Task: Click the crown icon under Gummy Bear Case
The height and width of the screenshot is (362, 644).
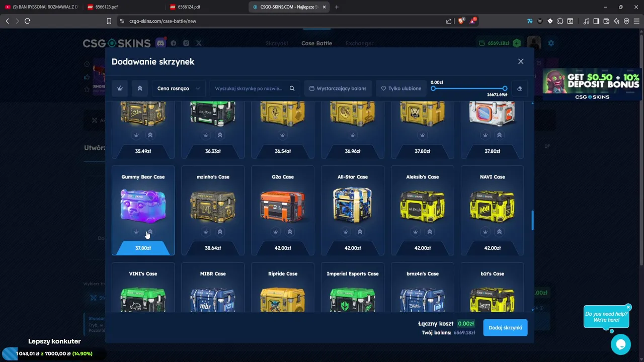Action: (136, 232)
